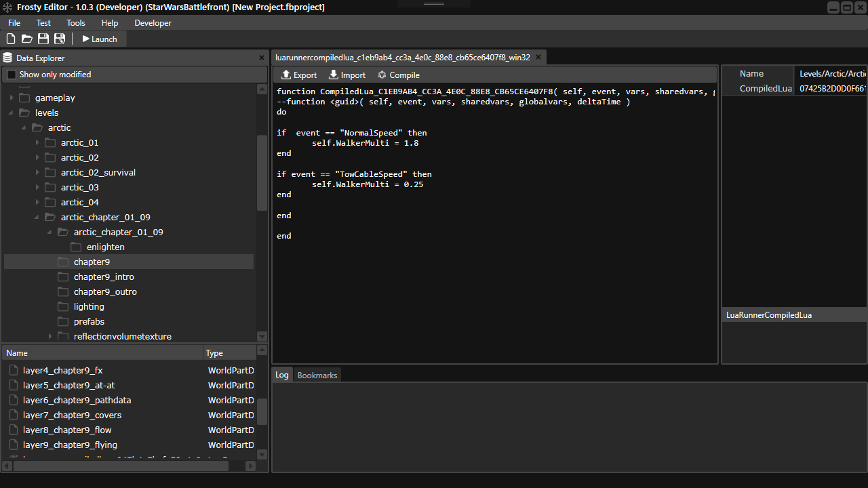Expand the arctic_02_survival folder
The image size is (868, 488).
coord(37,173)
